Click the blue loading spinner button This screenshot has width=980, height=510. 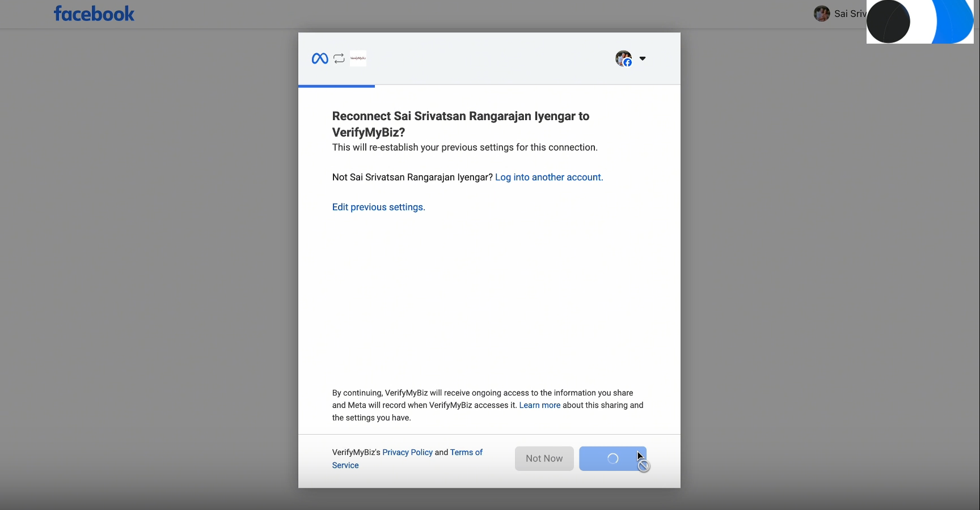point(612,459)
